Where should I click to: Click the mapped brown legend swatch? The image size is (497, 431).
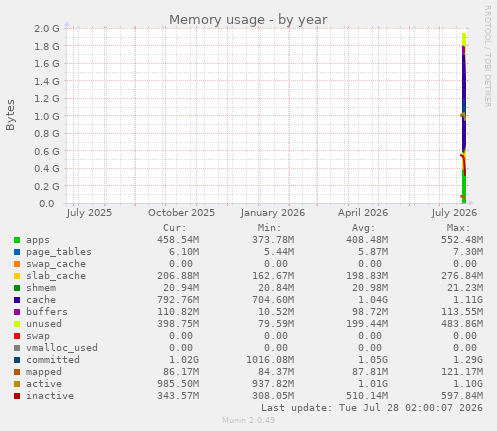point(17,372)
